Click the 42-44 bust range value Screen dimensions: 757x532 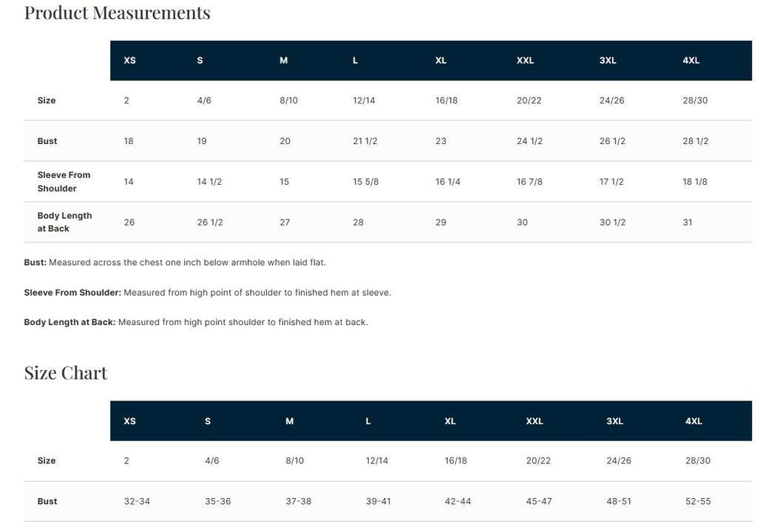pyautogui.click(x=458, y=502)
